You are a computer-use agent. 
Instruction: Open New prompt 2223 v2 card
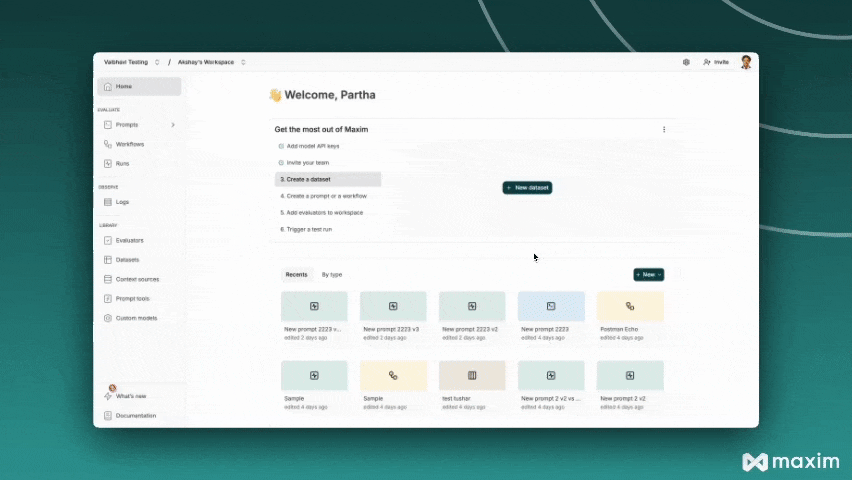coord(472,316)
